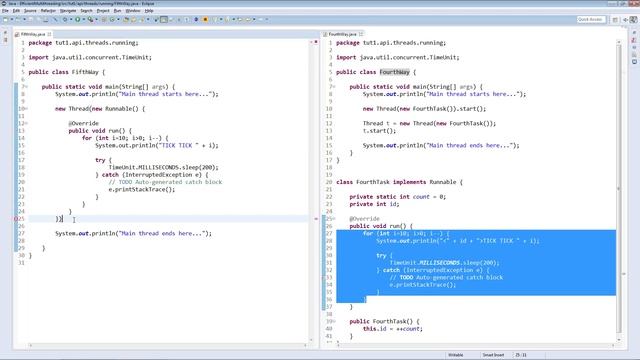640x360 pixels.
Task: Collapse the run method fold at line 25 in FourthWay
Action: coord(334,219)
